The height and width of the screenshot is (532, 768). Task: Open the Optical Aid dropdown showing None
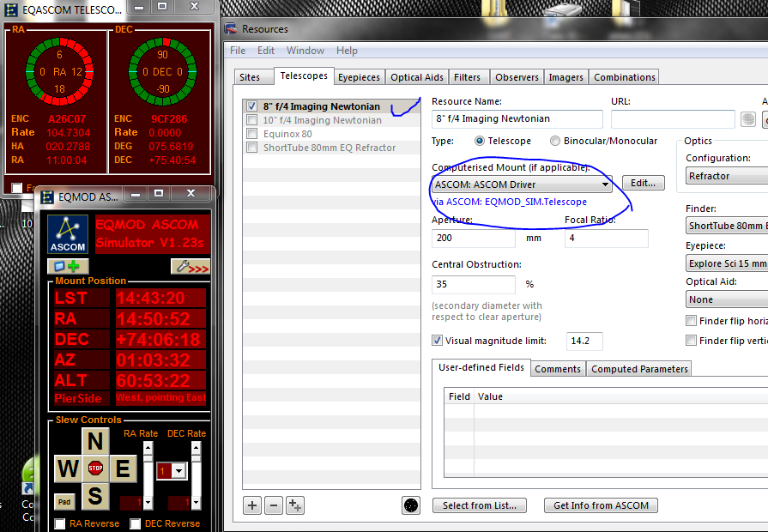pos(727,299)
